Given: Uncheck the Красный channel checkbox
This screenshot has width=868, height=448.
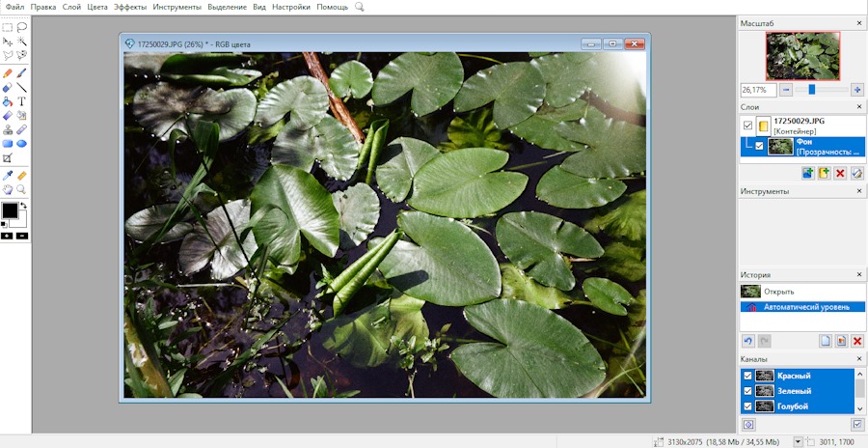Looking at the screenshot, I should click(x=746, y=376).
